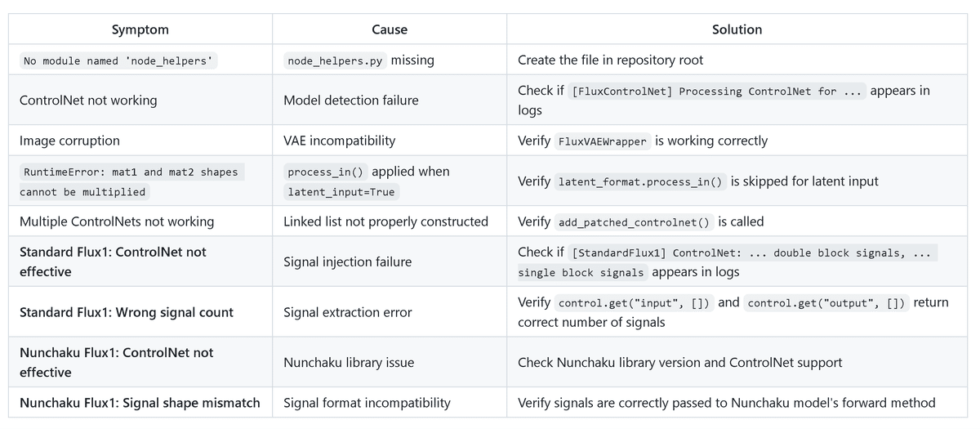The image size is (980, 429).
Task: Click "Nunchaku Flux1: Signal shape mismatch" cell
Action: point(140,402)
